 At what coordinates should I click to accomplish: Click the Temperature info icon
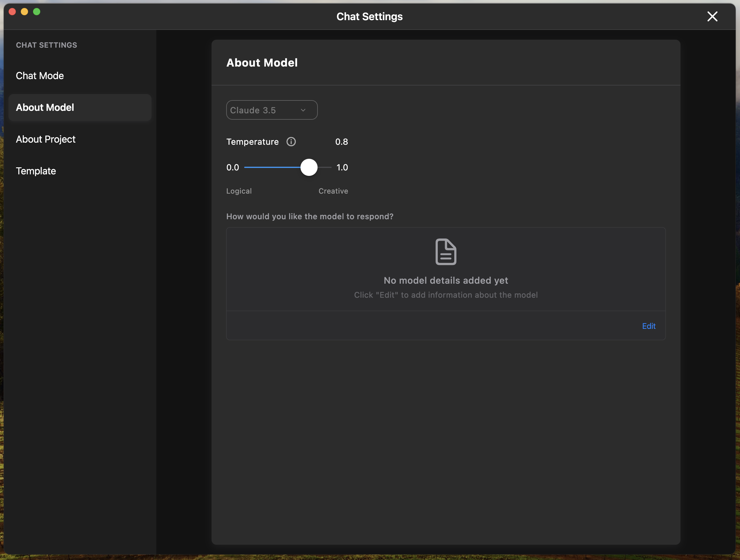click(291, 142)
